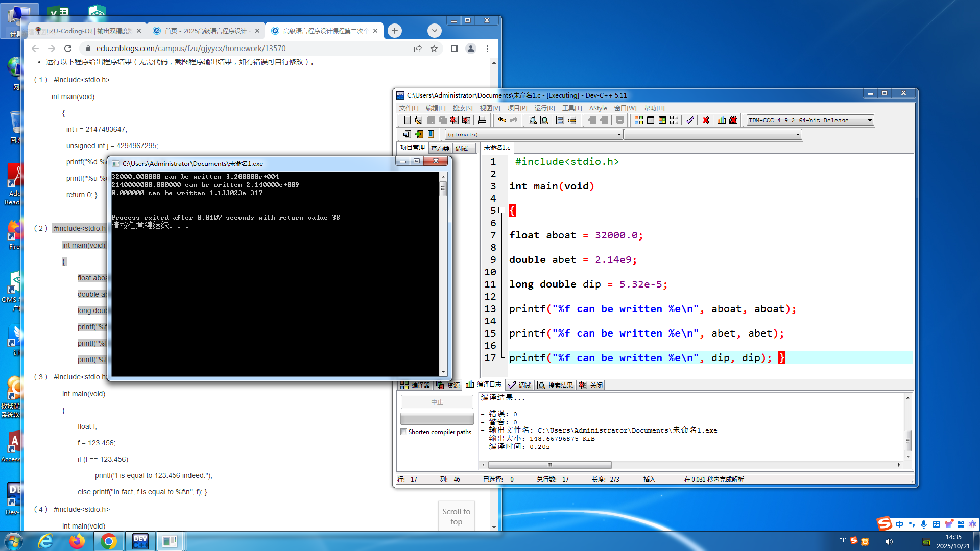
Task: Click the compile log vertical scrollbar
Action: point(907,440)
